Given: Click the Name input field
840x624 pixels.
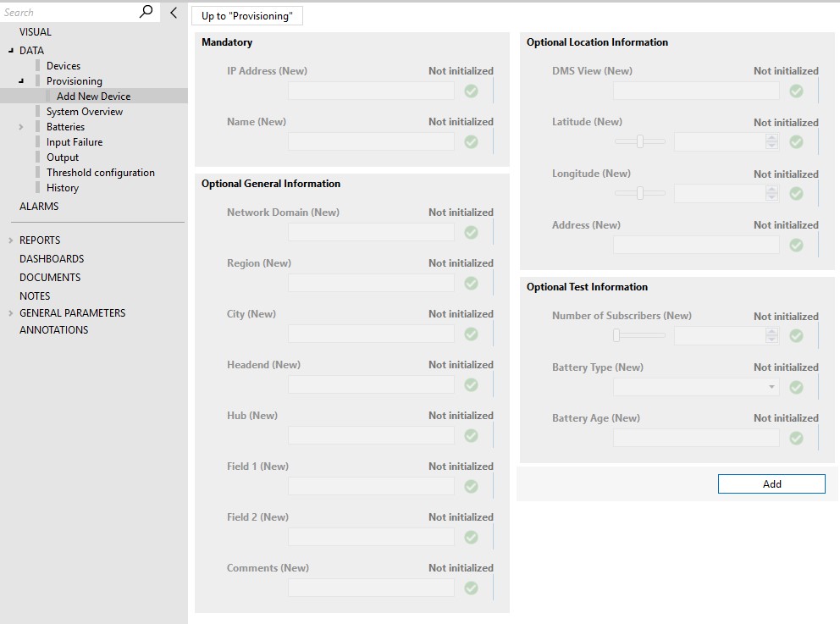Looking at the screenshot, I should pos(371,141).
